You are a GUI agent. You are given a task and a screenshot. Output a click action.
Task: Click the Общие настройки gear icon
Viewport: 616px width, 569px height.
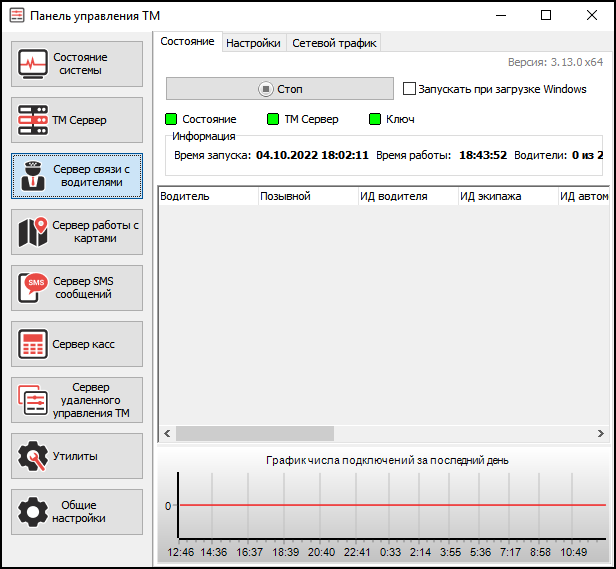click(34, 512)
